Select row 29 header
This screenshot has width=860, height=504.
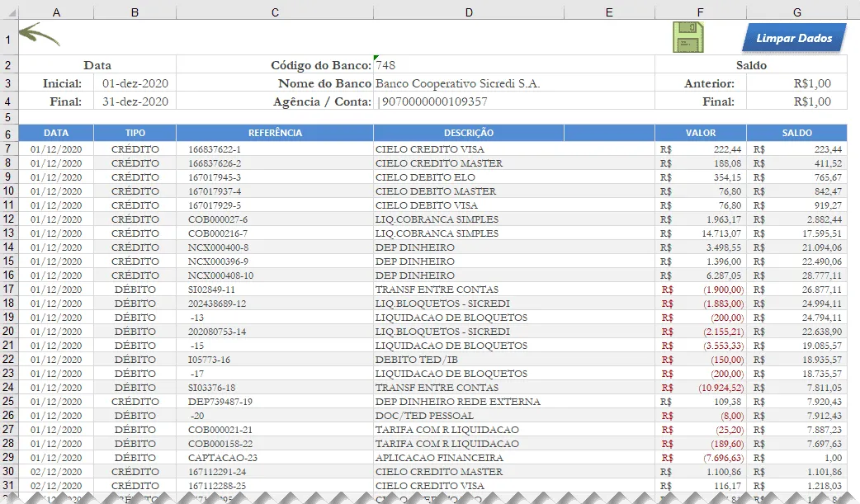[9, 457]
